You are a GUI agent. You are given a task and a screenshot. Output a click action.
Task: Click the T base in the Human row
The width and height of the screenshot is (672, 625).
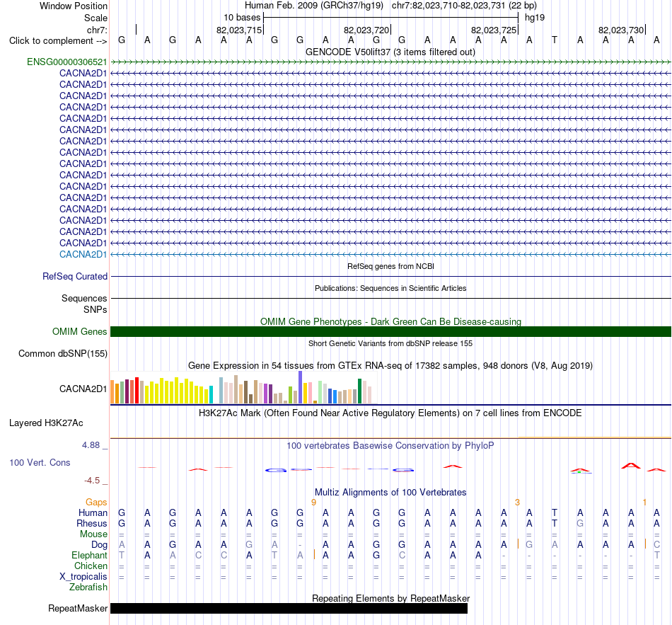[555, 512]
